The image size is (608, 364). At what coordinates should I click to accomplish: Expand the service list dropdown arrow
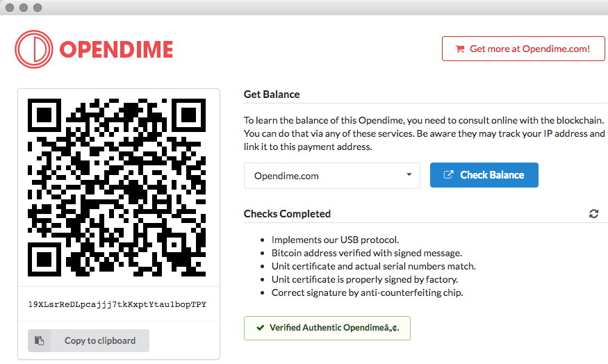click(x=409, y=174)
